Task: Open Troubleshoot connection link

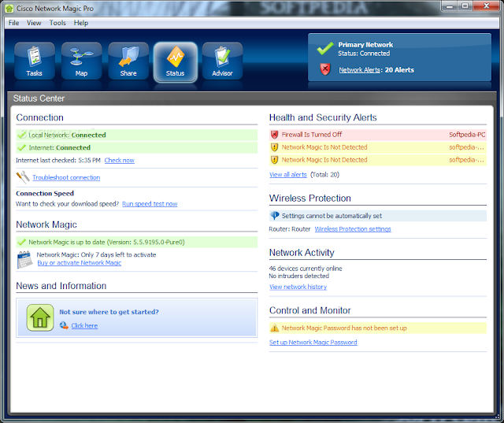Action: tap(66, 177)
